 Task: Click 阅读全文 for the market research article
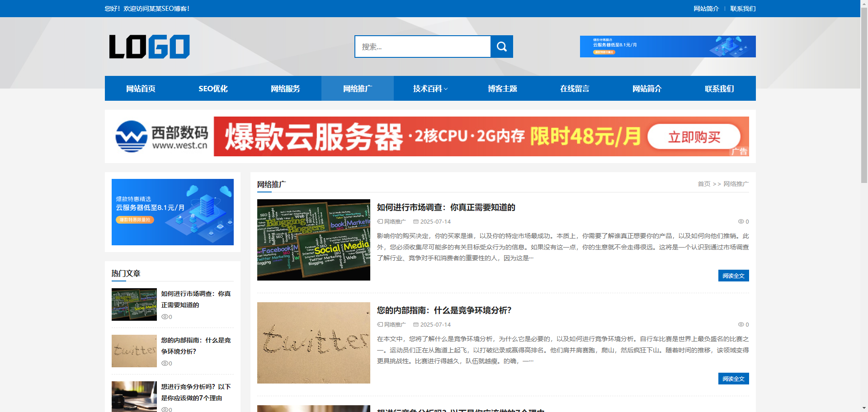click(733, 276)
